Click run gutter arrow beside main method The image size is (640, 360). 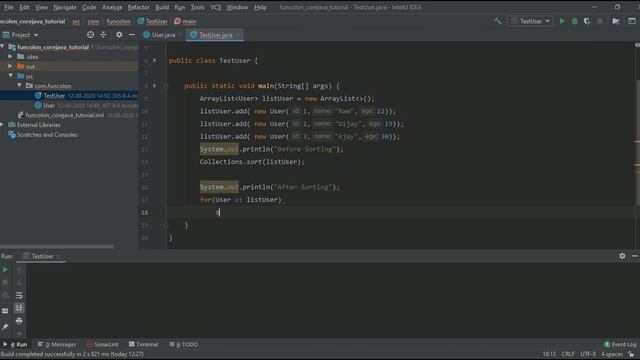[155, 86]
